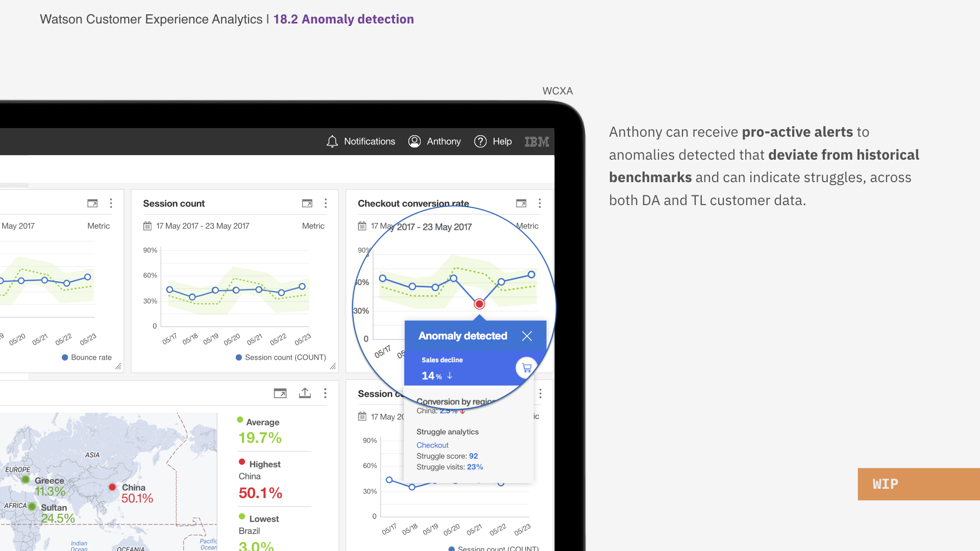Click the map widget share/export icon

click(x=305, y=393)
